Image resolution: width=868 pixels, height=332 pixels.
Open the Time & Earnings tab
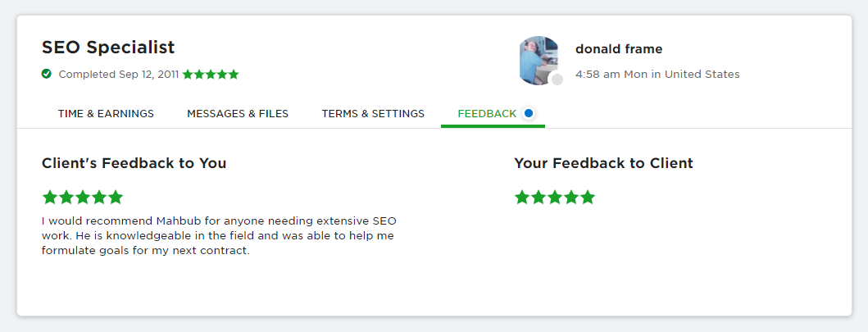coord(106,114)
